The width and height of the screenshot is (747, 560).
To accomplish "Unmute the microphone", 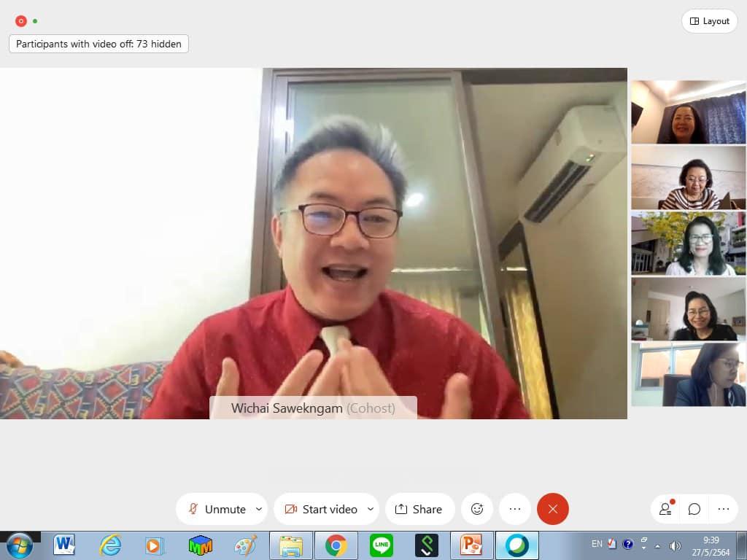I will (218, 509).
